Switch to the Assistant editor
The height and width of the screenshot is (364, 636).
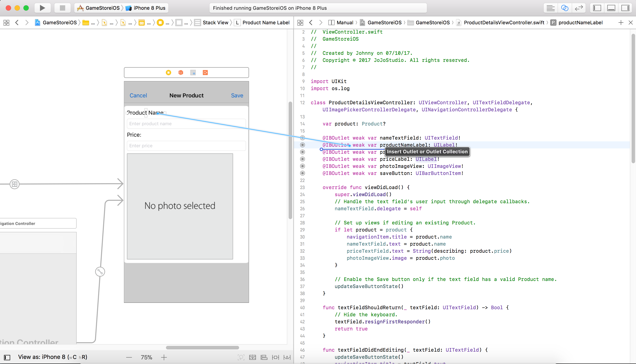564,8
